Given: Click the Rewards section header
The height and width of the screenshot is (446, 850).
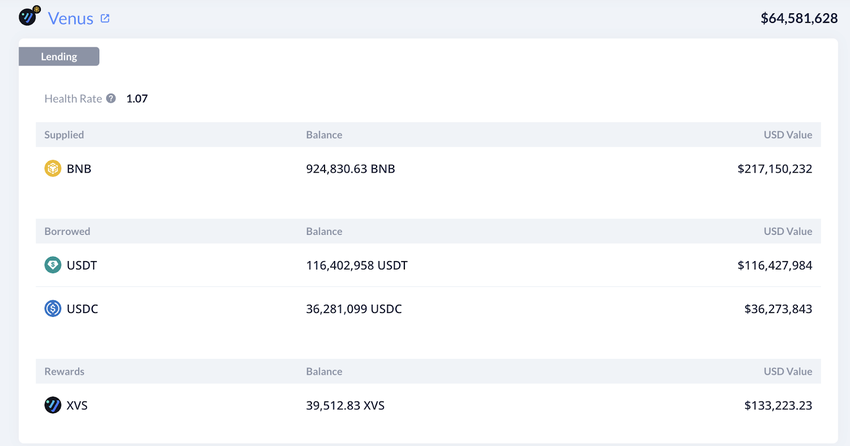Looking at the screenshot, I should point(64,371).
